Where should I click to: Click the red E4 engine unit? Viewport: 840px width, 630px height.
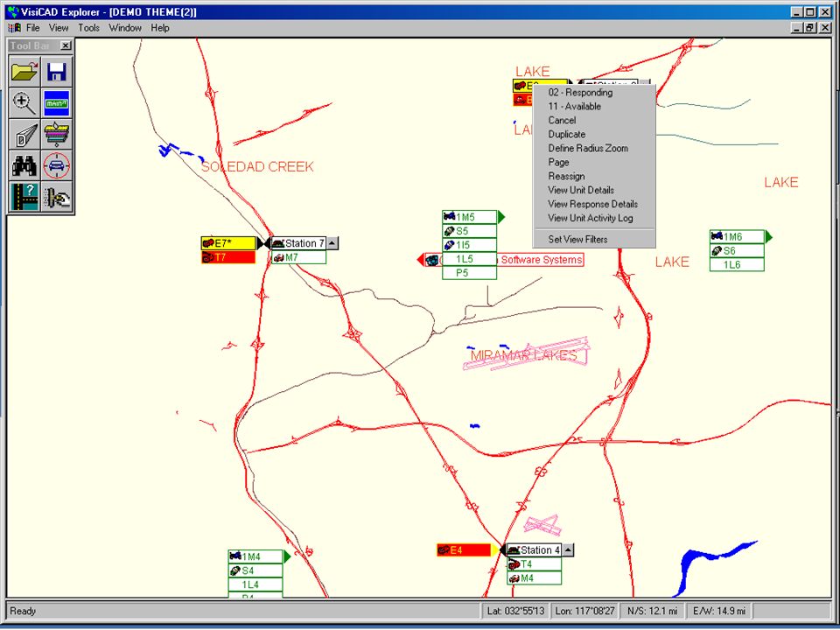point(464,550)
